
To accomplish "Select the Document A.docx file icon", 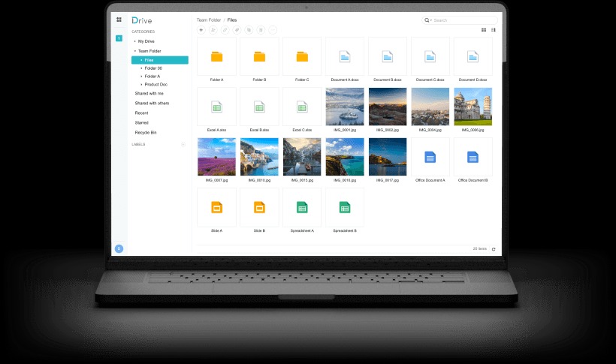I will click(x=345, y=56).
